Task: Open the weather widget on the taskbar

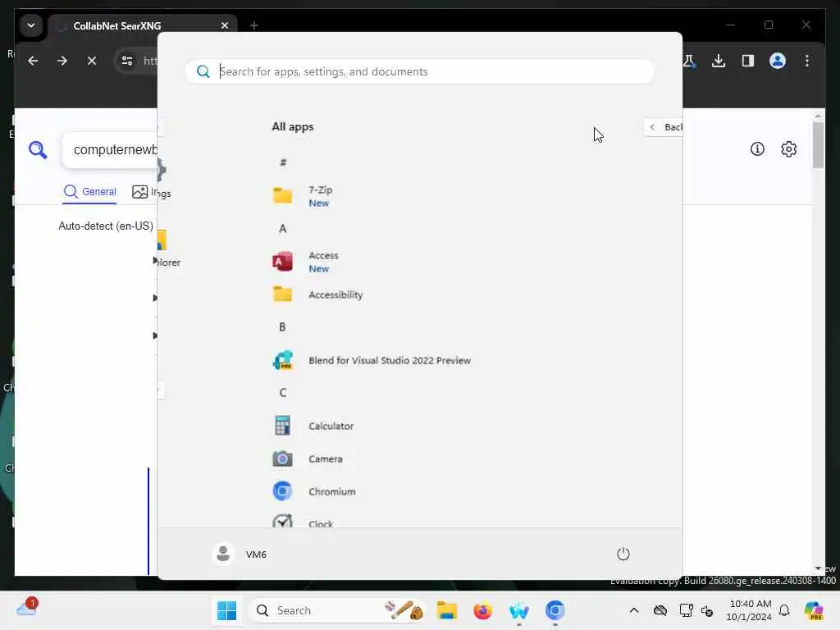Action: tap(27, 608)
